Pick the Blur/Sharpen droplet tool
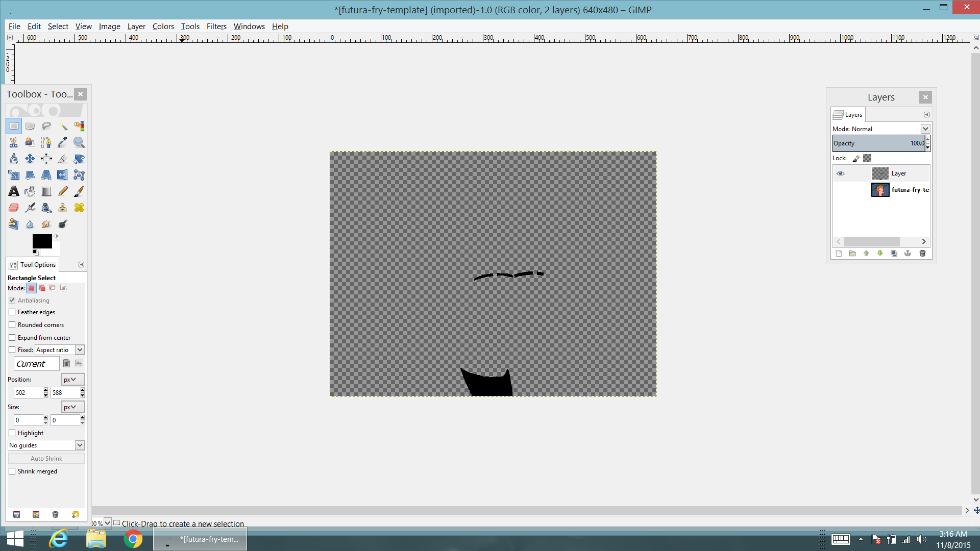Viewport: 980px width, 551px height. pos(30,224)
